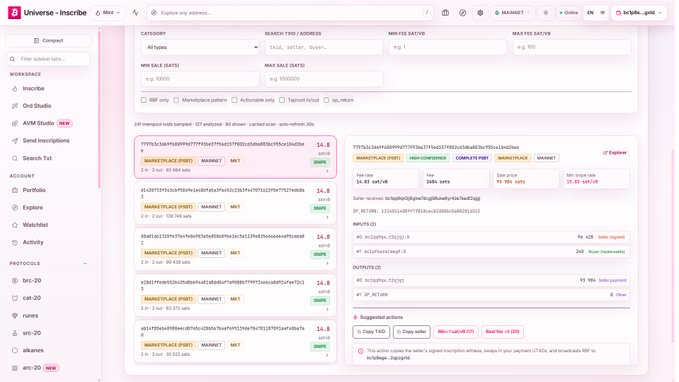Enable the op_return checkbox
The width and height of the screenshot is (679, 382).
pyautogui.click(x=326, y=100)
